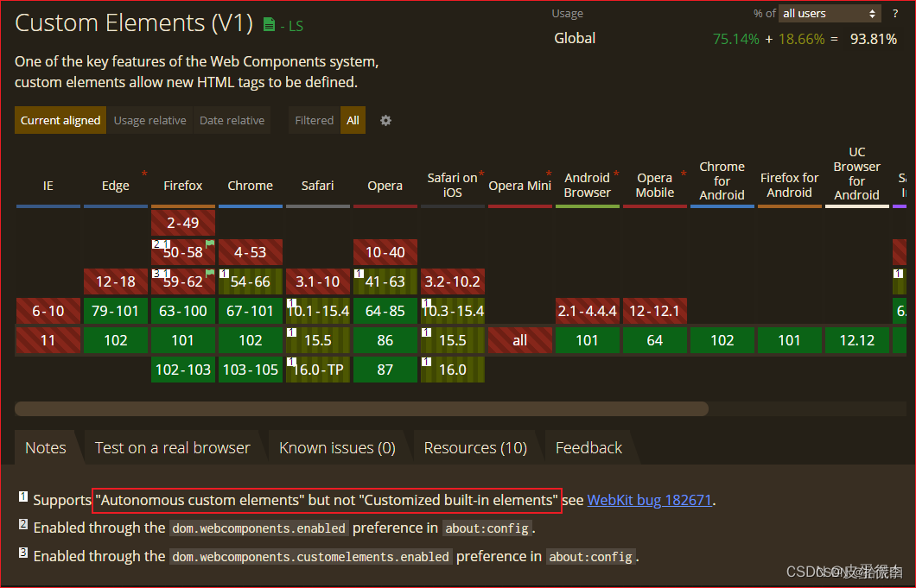Viewport: 916px width, 588px height.
Task: Click note marker on Opera 41-63 cell
Action: point(359,273)
